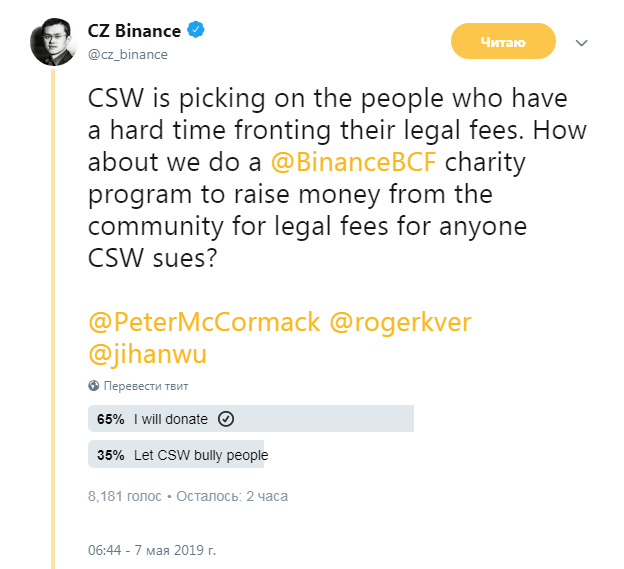The width and height of the screenshot is (624, 569).
Task: Click the blue verified badge icon
Action: pos(196,30)
